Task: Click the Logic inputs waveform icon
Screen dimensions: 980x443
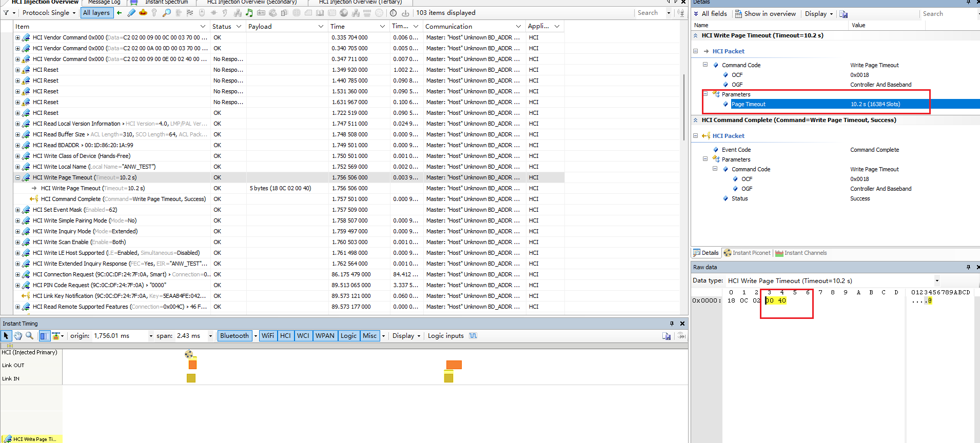Action: (x=473, y=336)
